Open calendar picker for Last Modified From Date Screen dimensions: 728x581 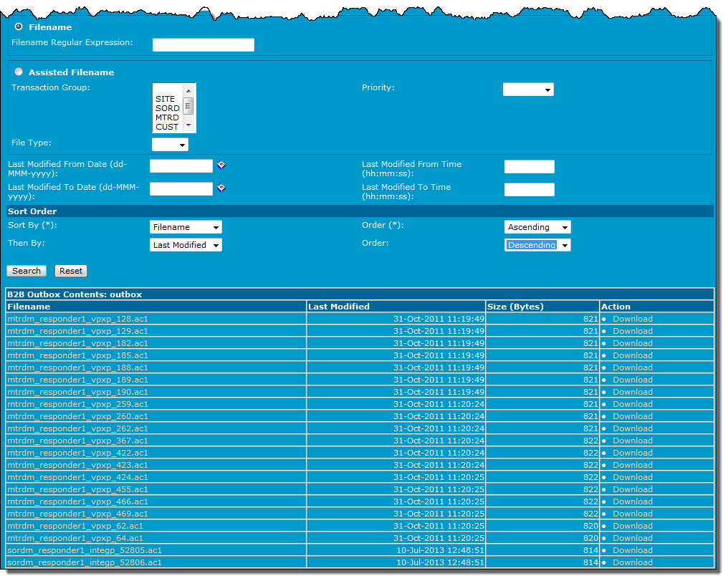click(221, 165)
